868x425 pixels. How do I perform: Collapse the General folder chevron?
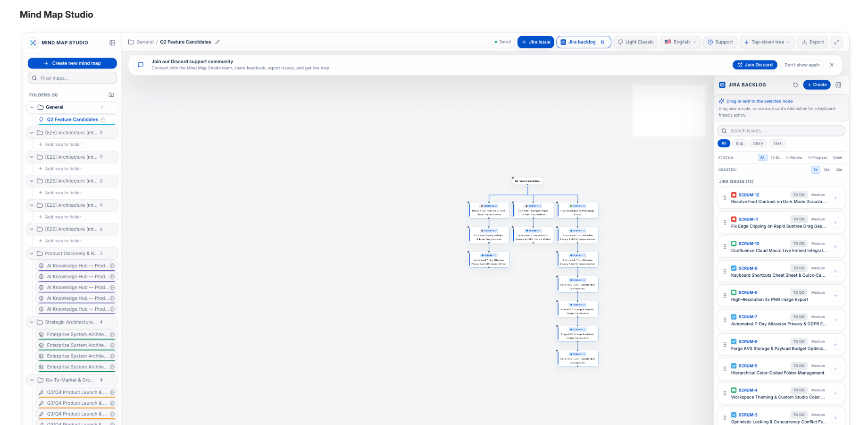[32, 107]
